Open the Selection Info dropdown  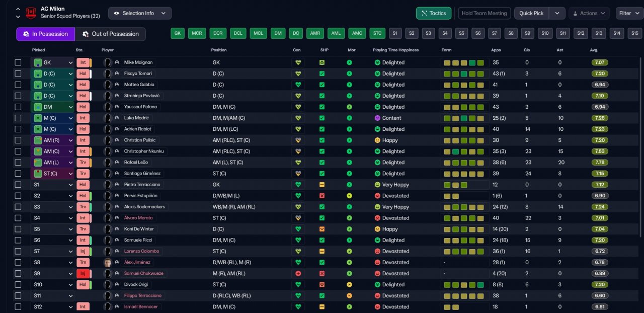[140, 13]
